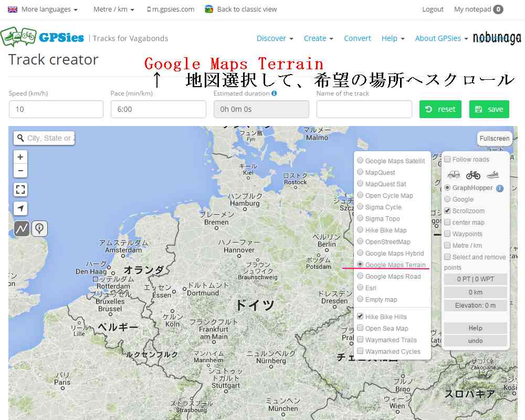Choose bicycle routing mode icon
Viewport: 525px width, 420px height.
(473, 174)
